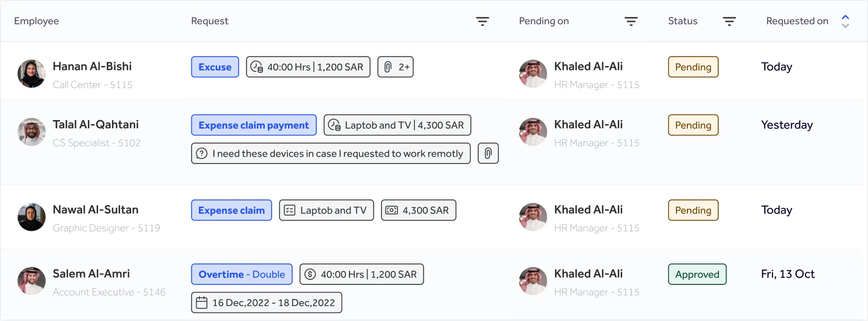Open the Pending on column filter

(x=631, y=21)
